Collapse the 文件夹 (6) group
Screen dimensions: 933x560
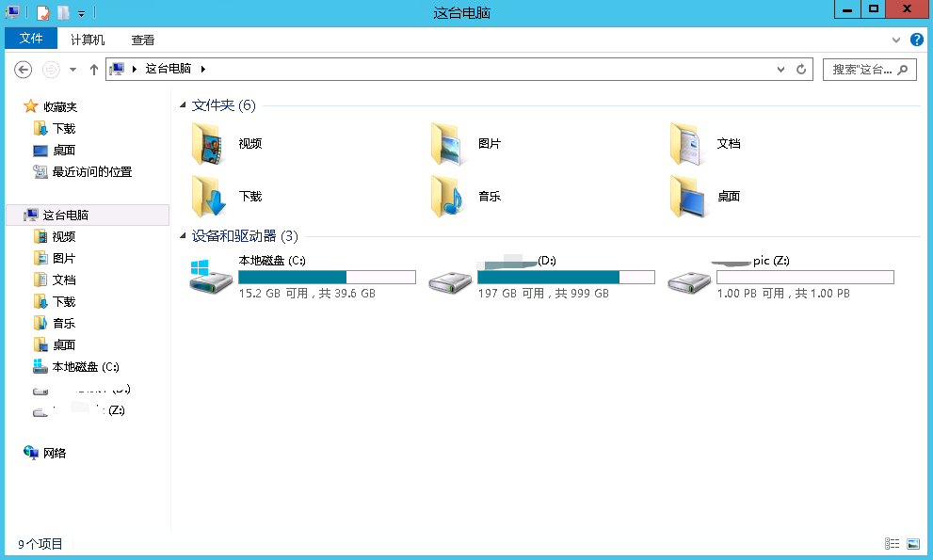[184, 105]
